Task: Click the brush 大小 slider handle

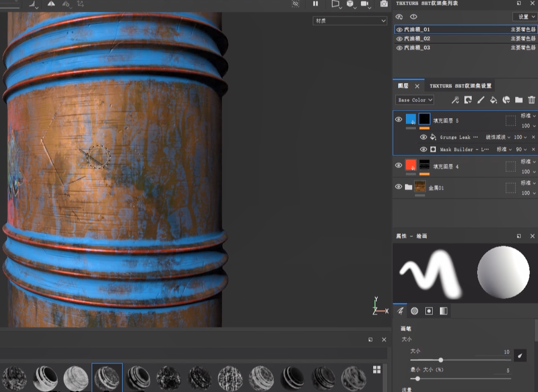Action: 441,360
